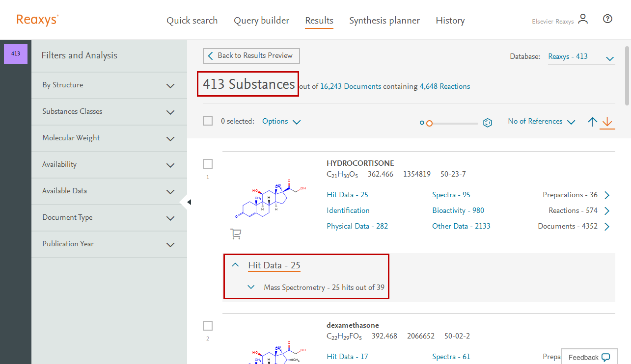This screenshot has width=631, height=364.
Task: Open the 16,243 Documents link
Action: click(351, 86)
